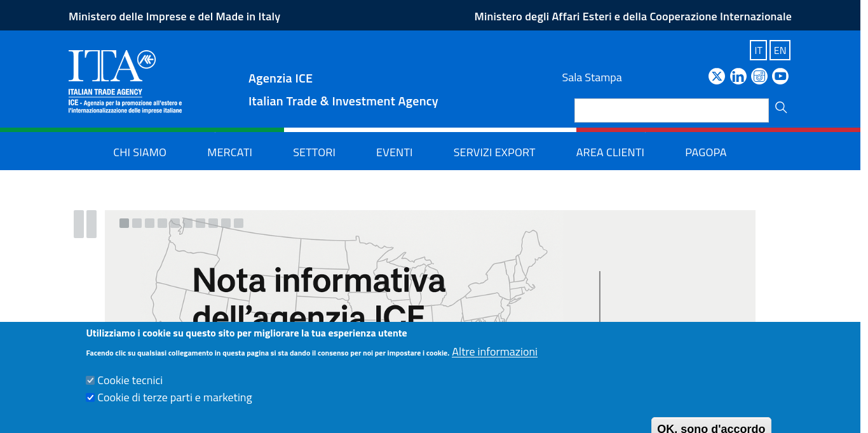Switch language to IT
Screen dimensions: 868x433
click(758, 50)
